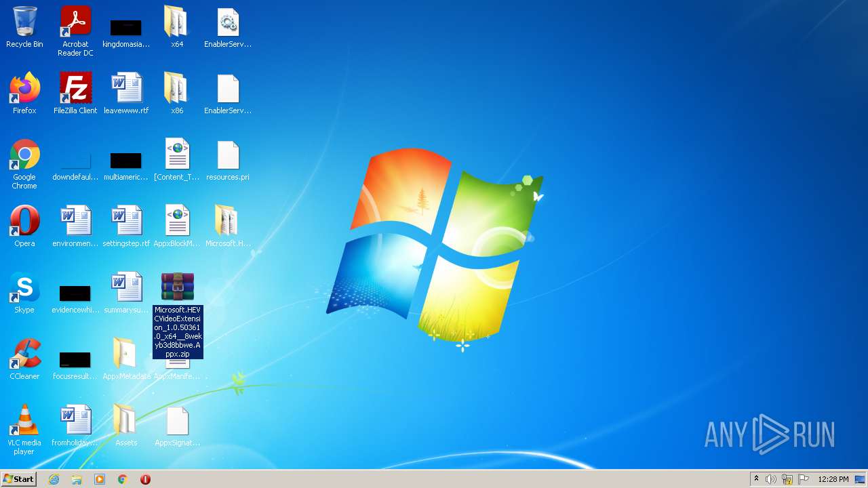Click the Start button
The height and width of the screenshot is (488, 868).
(x=18, y=479)
